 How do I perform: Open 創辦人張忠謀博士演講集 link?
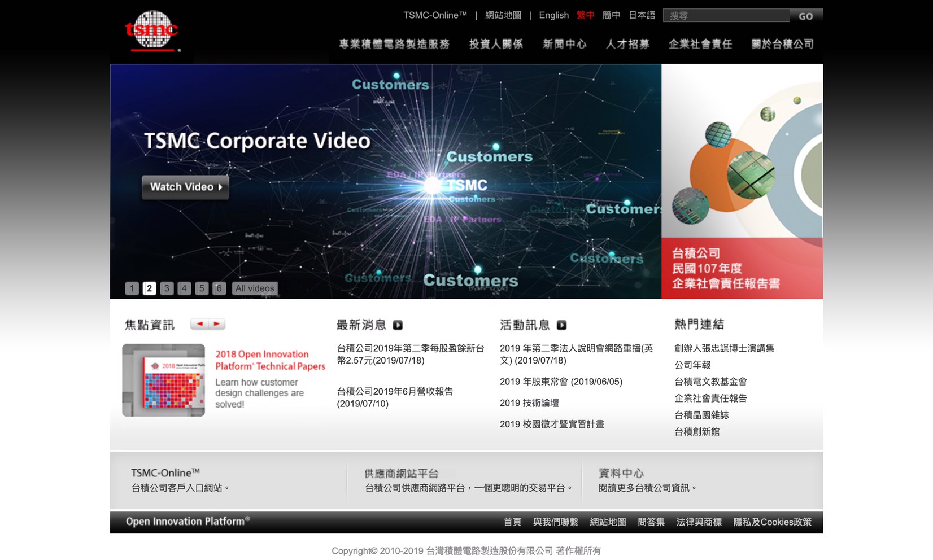pyautogui.click(x=724, y=348)
